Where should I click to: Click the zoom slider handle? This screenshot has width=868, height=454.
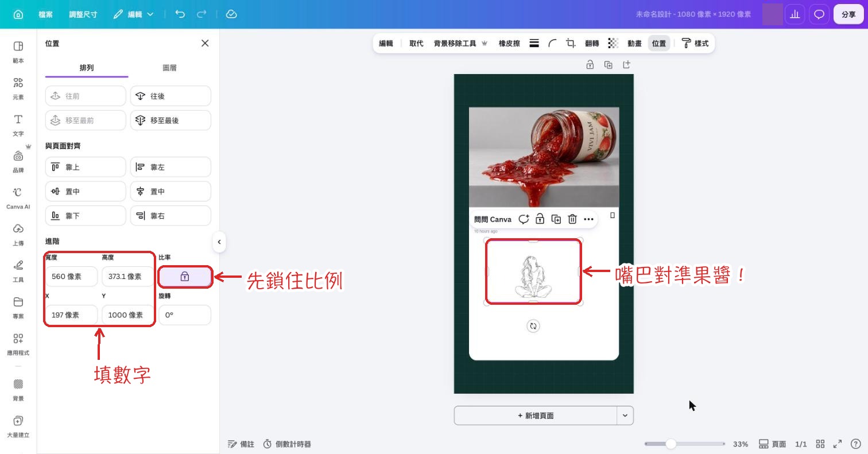671,444
